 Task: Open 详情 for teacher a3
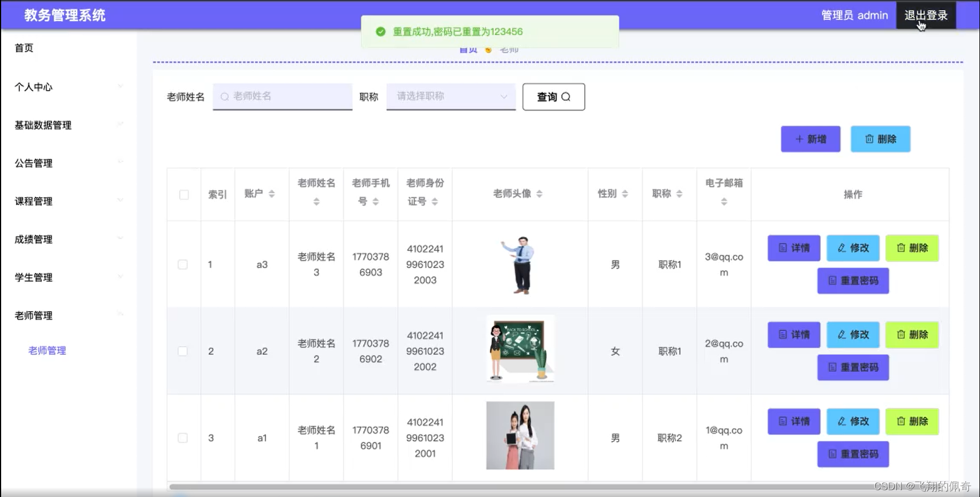(794, 248)
